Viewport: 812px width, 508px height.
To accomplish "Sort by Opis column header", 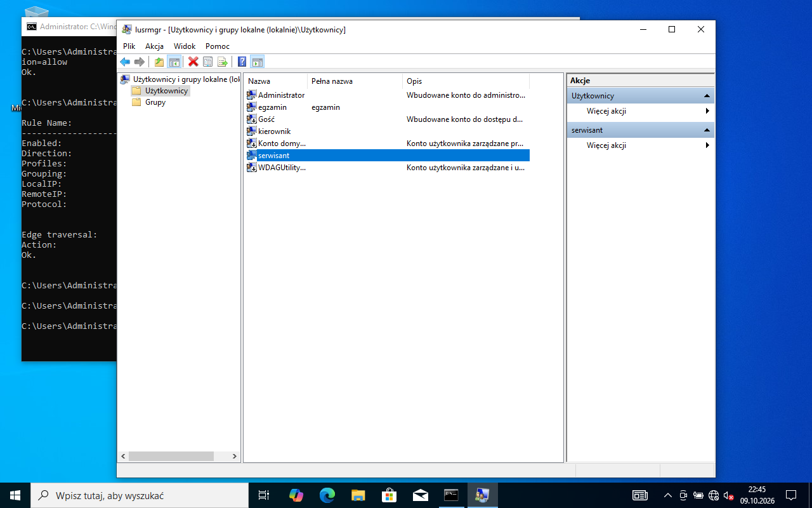I will click(466, 81).
